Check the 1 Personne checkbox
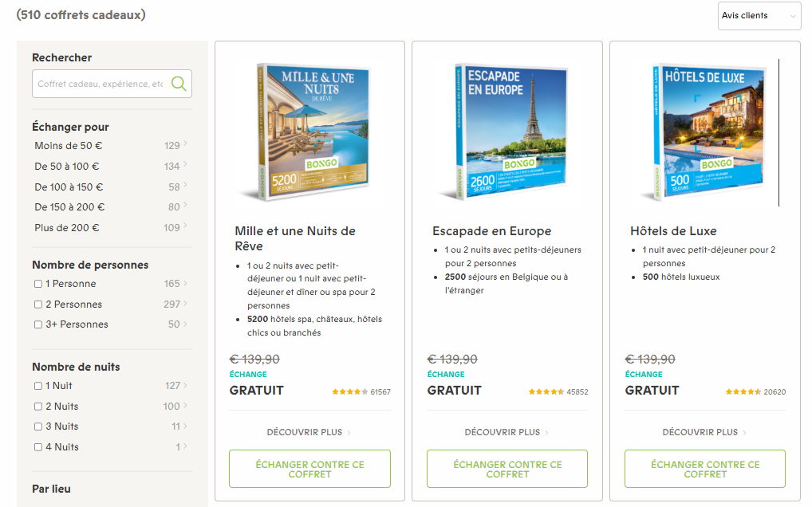812x507 pixels. pyautogui.click(x=38, y=284)
